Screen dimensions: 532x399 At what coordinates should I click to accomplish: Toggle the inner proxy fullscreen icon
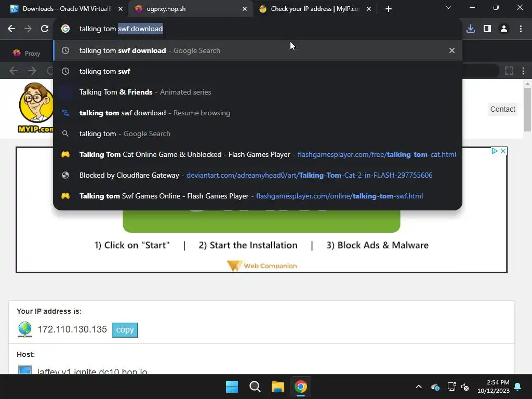[509, 71]
